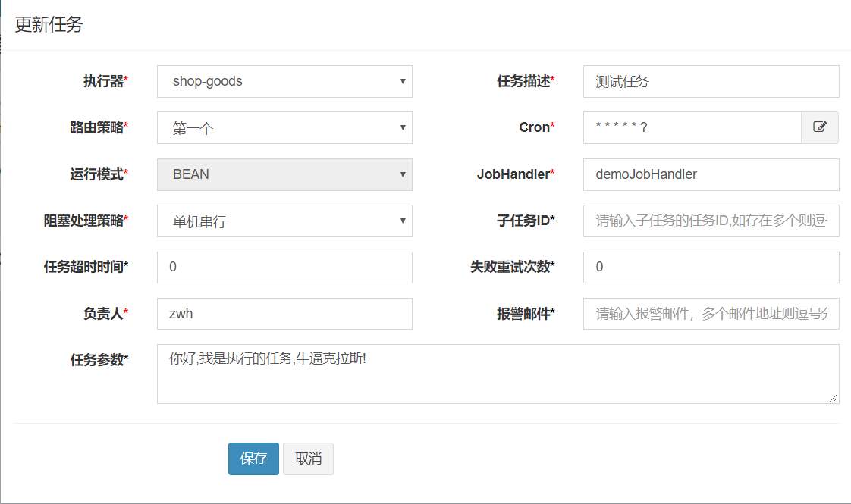Select the 任务超时时间 input field
The image size is (851, 504).
point(284,267)
